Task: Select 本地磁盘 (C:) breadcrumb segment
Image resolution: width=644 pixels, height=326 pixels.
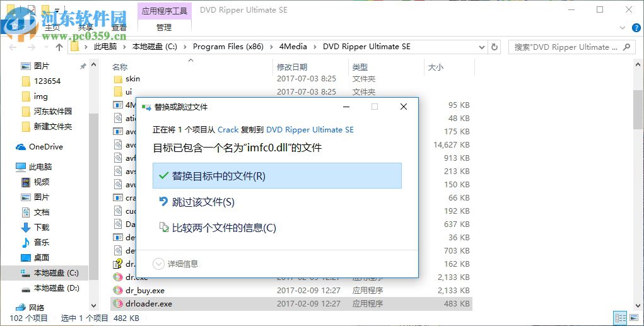Action: pyautogui.click(x=155, y=47)
